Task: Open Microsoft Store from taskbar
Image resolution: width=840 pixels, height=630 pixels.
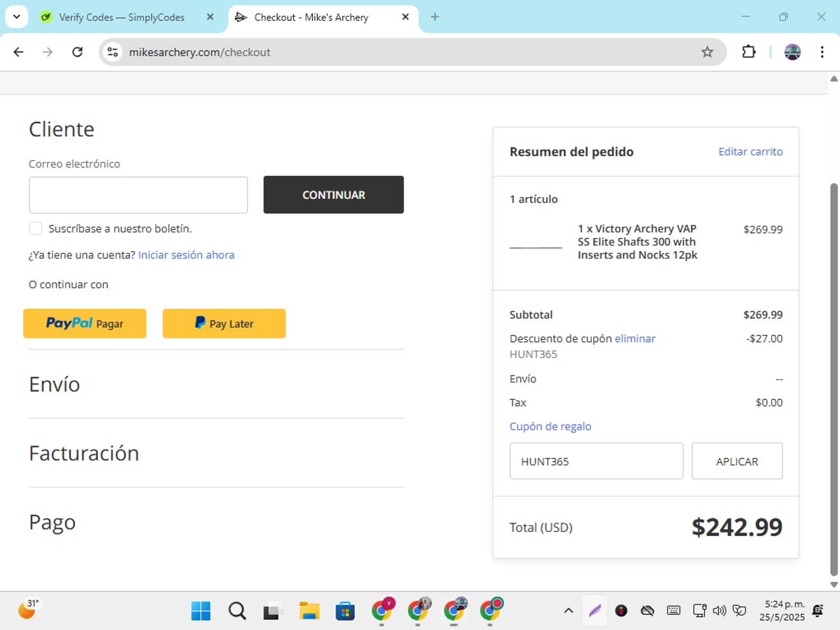Action: [x=345, y=610]
